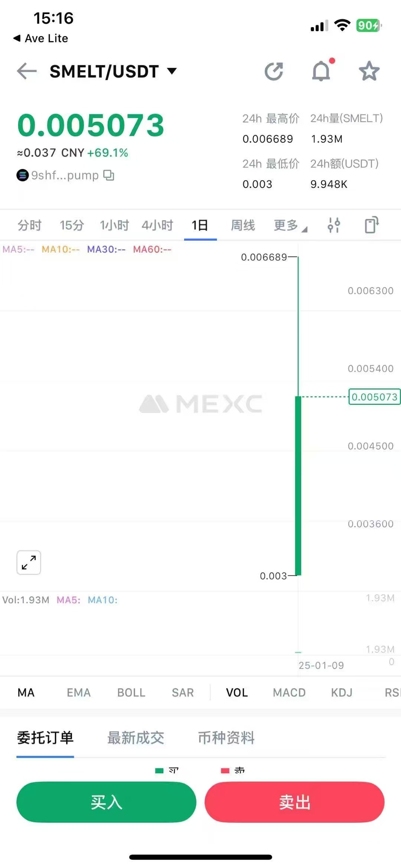Return to Ave Lite app
The height and width of the screenshot is (868, 401).
coord(41,38)
